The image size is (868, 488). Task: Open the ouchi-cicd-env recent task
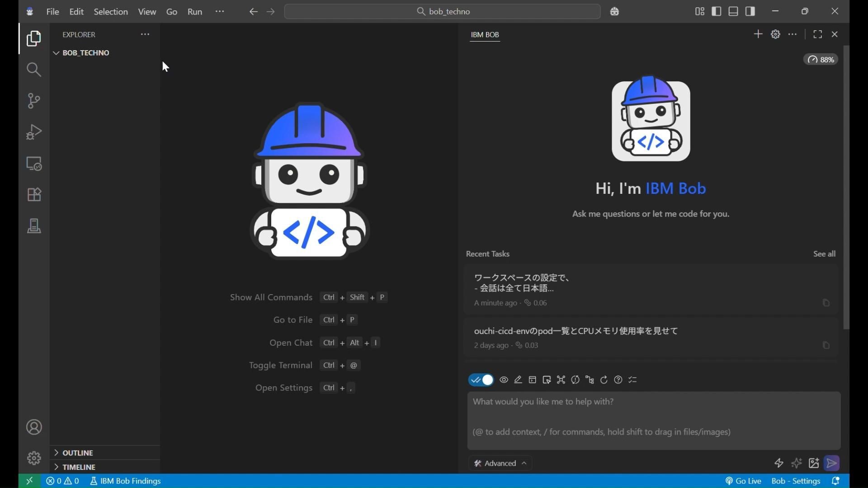click(x=651, y=338)
